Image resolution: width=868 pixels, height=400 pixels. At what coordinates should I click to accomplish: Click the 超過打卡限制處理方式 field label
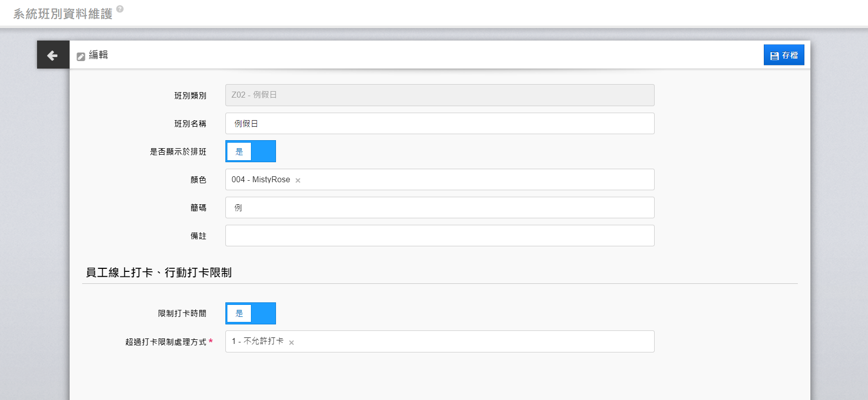point(166,342)
